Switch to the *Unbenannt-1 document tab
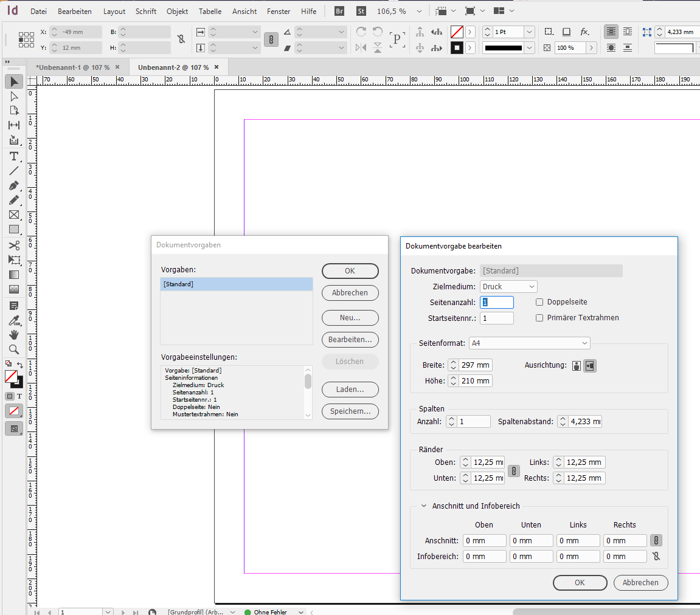Screen dimensions: 700x615 tap(72, 67)
